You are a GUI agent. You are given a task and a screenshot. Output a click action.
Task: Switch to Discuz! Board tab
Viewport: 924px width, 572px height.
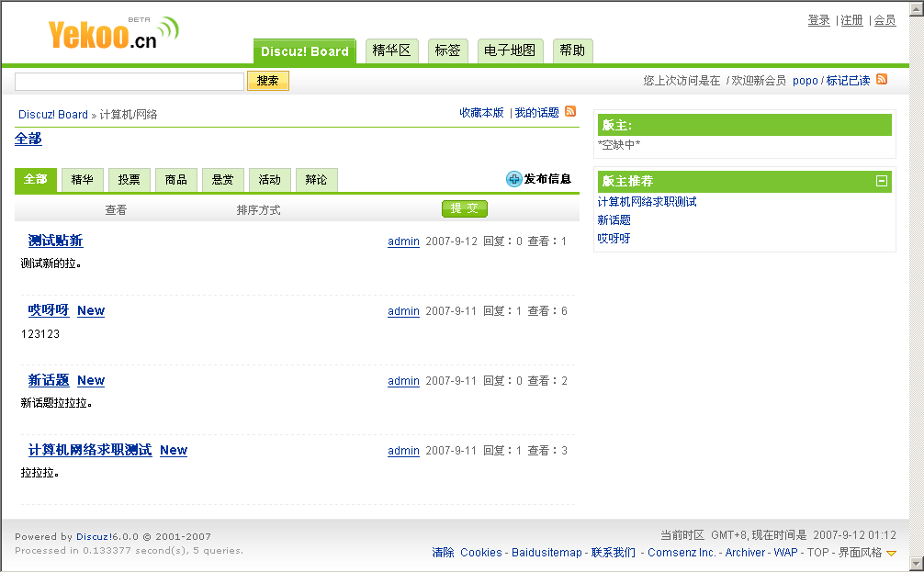[x=305, y=51]
